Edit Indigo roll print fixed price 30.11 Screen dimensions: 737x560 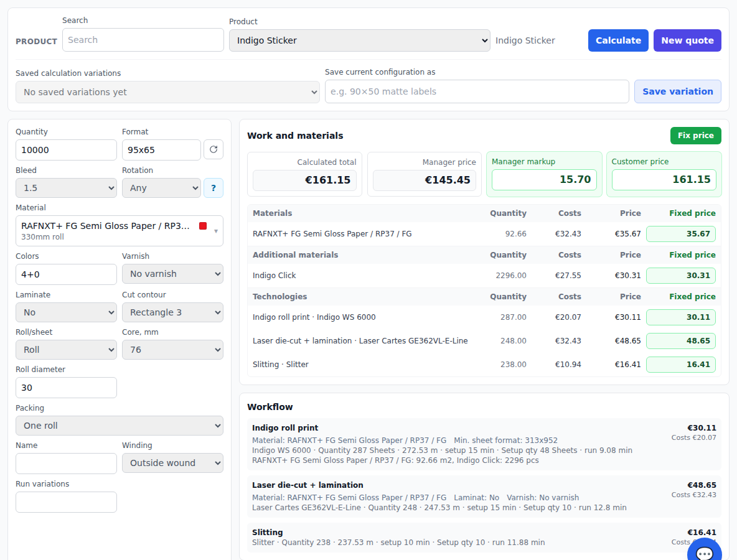pyautogui.click(x=681, y=317)
